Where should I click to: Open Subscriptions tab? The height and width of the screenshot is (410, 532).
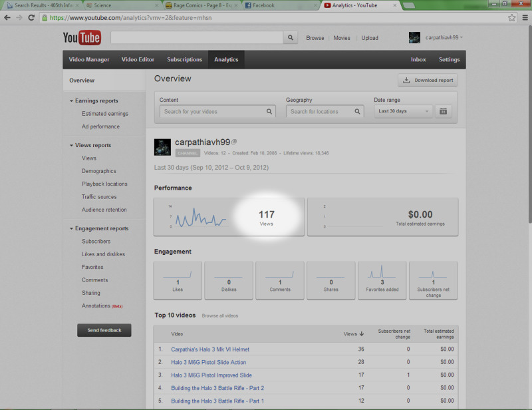pyautogui.click(x=184, y=59)
